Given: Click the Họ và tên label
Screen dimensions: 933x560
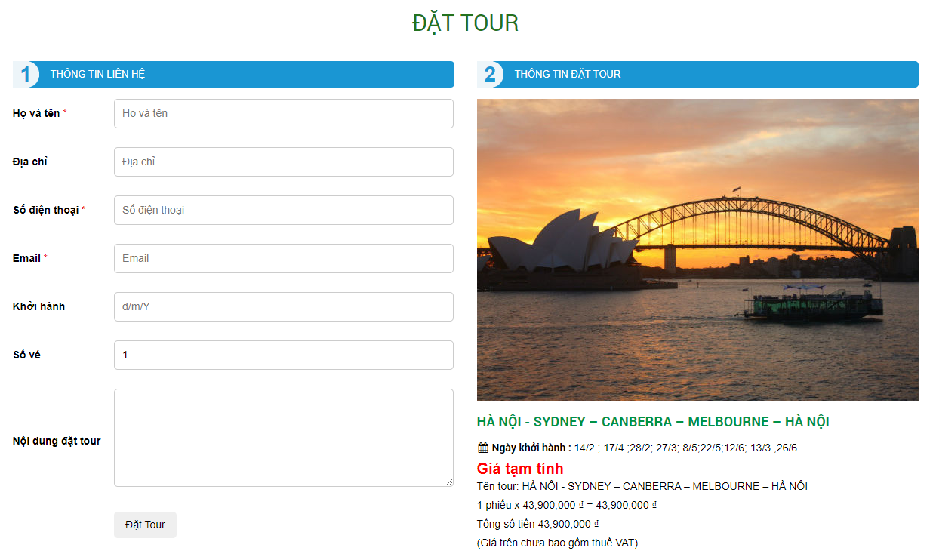Looking at the screenshot, I should point(40,113).
